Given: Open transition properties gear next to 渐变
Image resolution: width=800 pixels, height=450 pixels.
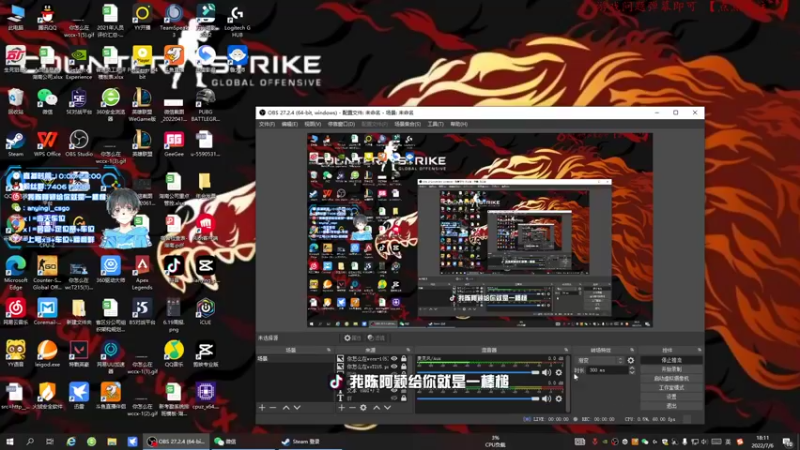Looking at the screenshot, I should [631, 360].
